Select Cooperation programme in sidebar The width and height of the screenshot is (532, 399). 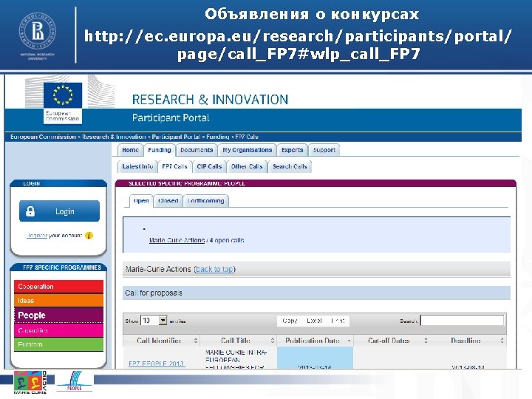pos(58,287)
